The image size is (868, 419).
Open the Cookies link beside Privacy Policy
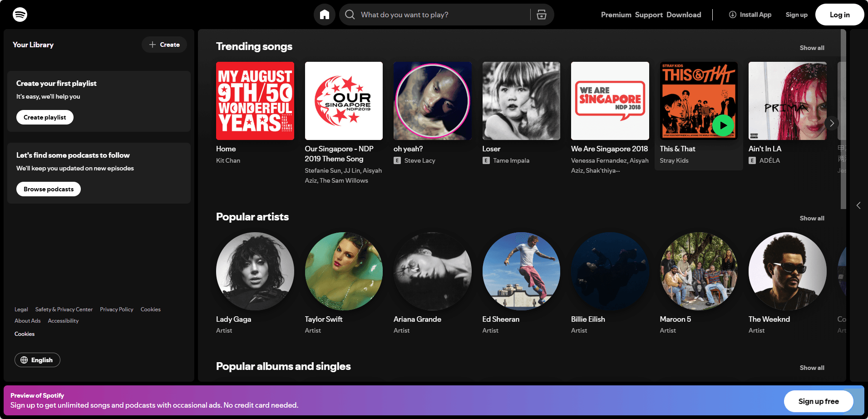pyautogui.click(x=151, y=309)
